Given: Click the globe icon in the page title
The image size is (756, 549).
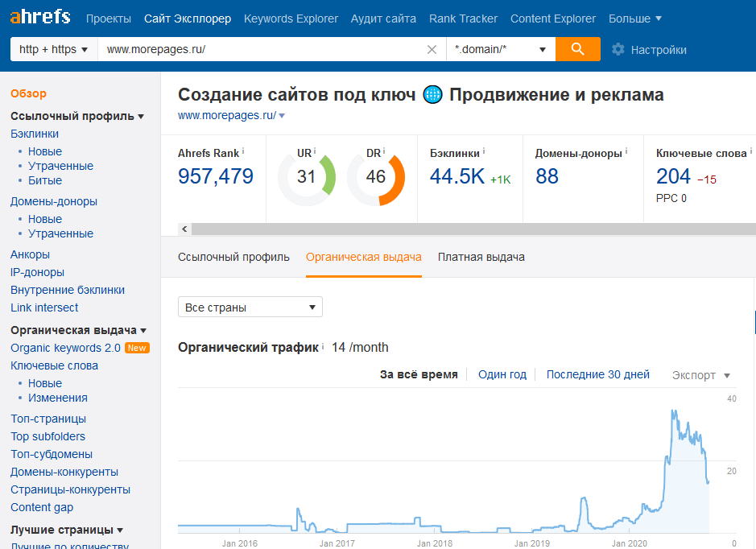Looking at the screenshot, I should click(432, 94).
